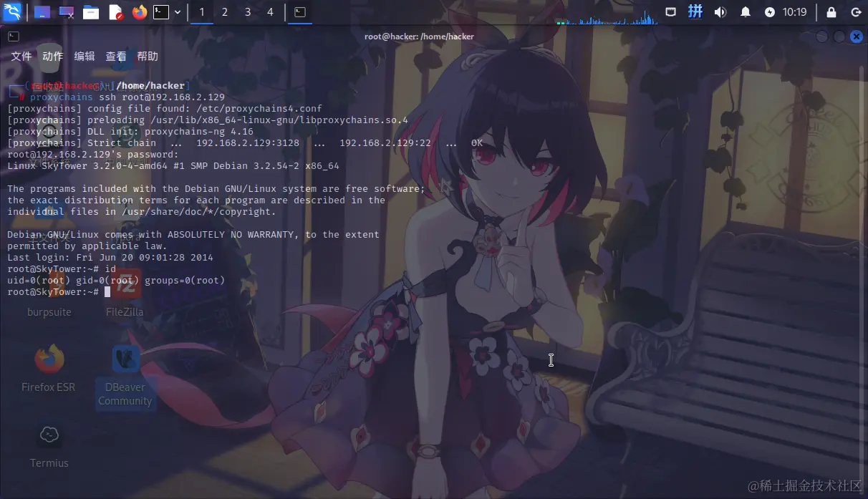Switch to workspace 3
The image size is (868, 499).
pyautogui.click(x=248, y=12)
